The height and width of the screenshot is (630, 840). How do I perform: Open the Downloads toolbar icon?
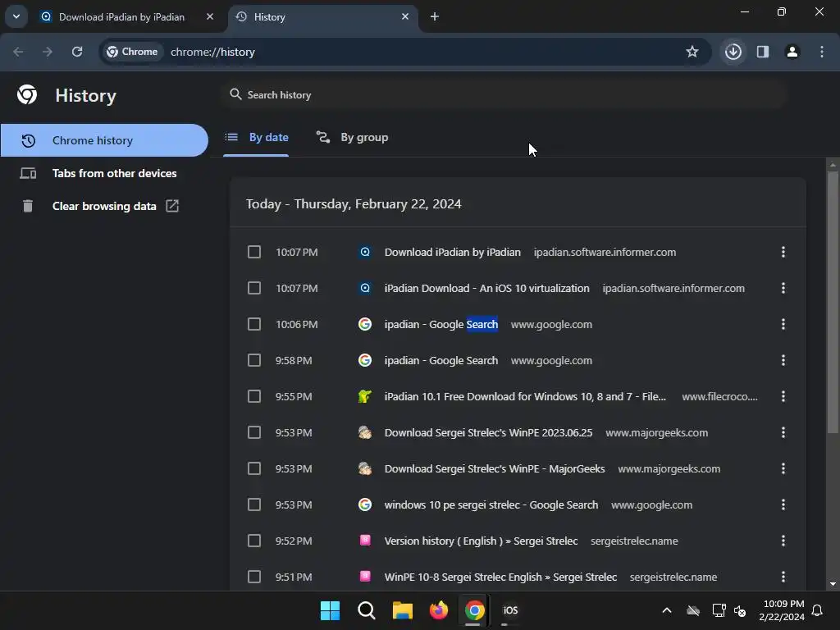click(733, 52)
